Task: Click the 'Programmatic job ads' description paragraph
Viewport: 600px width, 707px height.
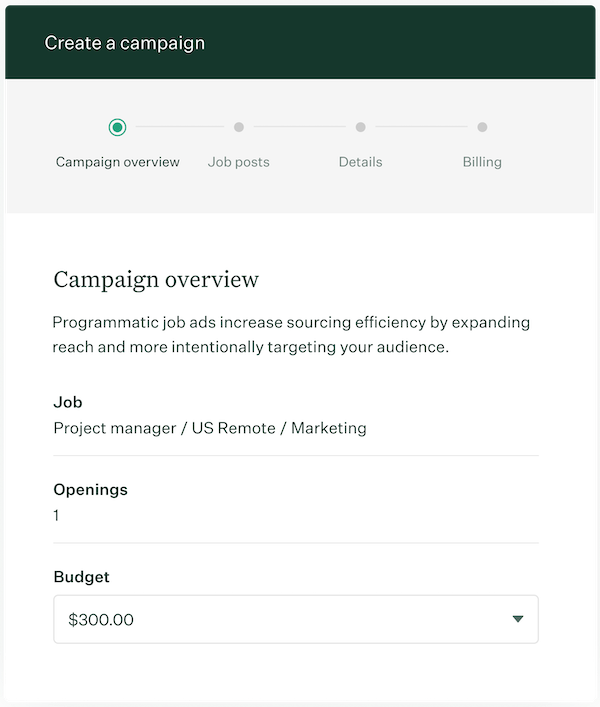Action: [291, 335]
